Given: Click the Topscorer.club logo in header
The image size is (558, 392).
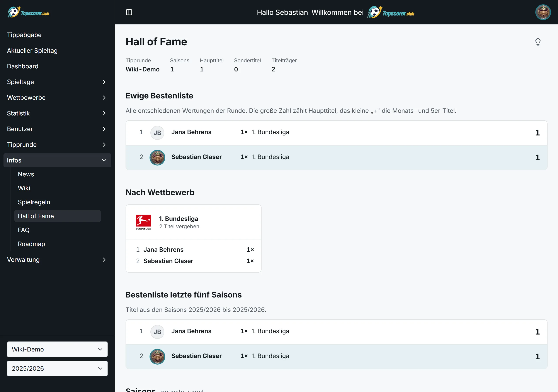Looking at the screenshot, I should pos(391,12).
